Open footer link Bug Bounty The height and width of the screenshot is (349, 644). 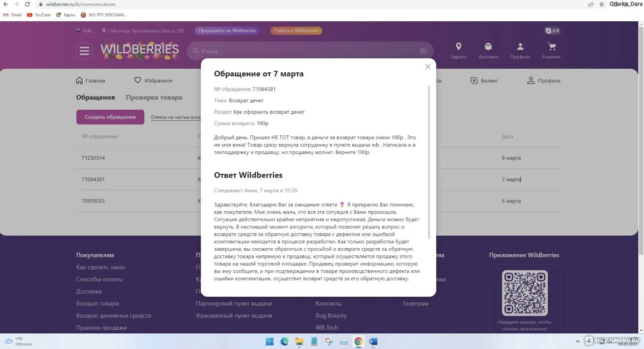tap(331, 315)
